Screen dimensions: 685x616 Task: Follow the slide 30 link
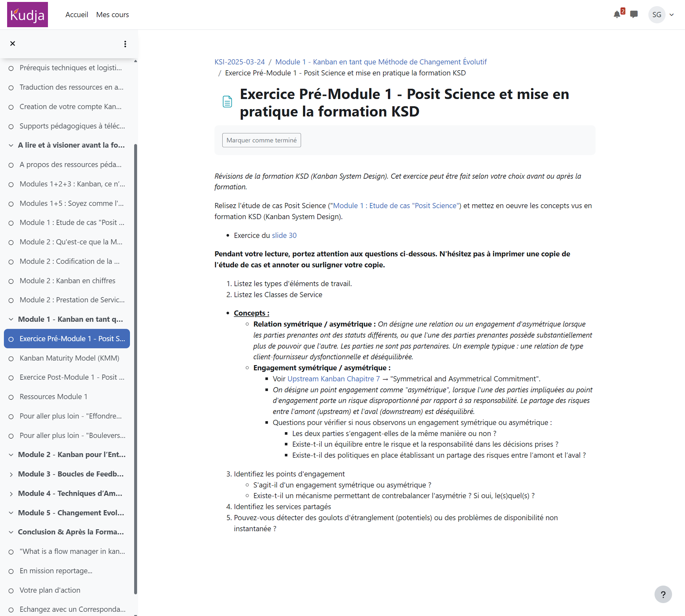(x=284, y=235)
